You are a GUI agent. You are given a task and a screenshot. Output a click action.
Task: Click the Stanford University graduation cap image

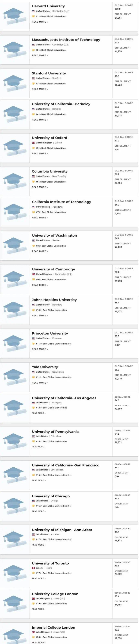[x=15, y=83]
